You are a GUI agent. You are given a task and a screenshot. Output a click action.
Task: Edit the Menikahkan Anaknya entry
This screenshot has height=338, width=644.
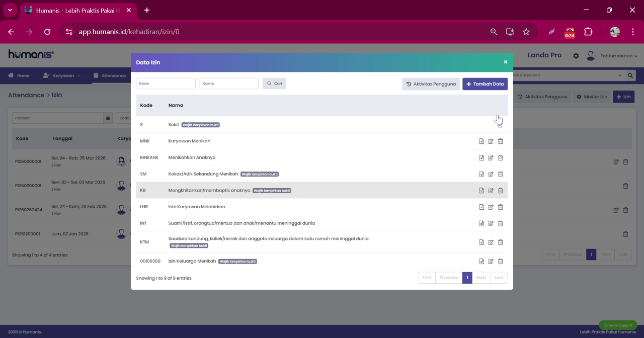click(x=491, y=158)
